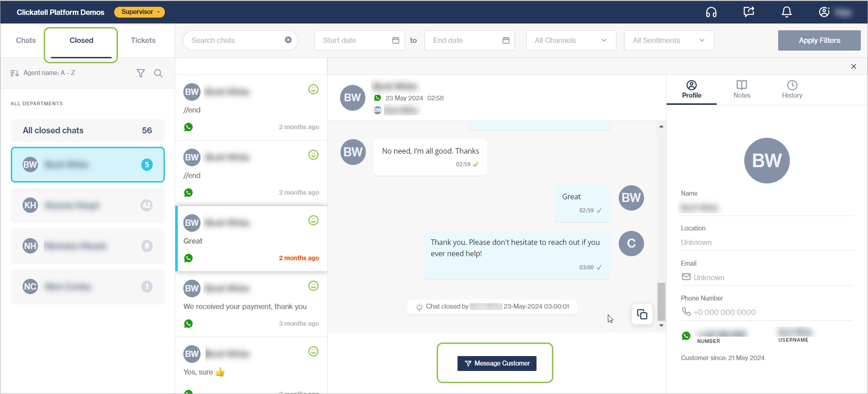868x394 pixels.
Task: Switch to the Chats tab
Action: [26, 41]
